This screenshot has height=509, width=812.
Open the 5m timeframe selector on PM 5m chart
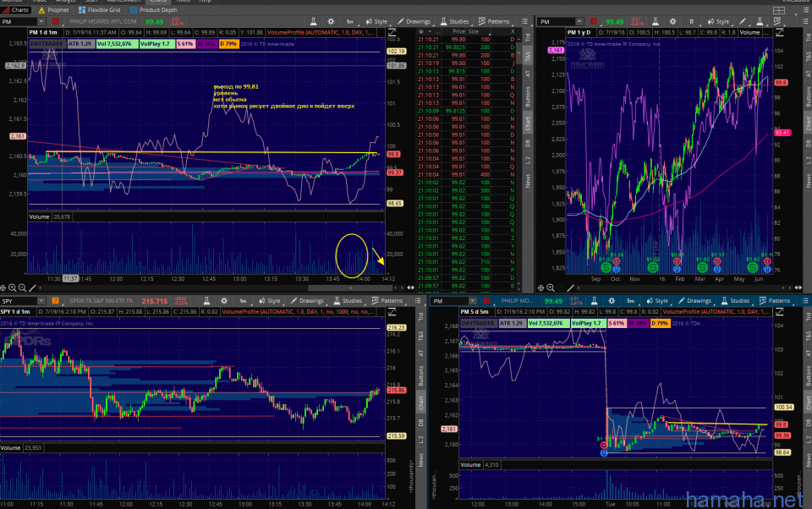coord(630,300)
